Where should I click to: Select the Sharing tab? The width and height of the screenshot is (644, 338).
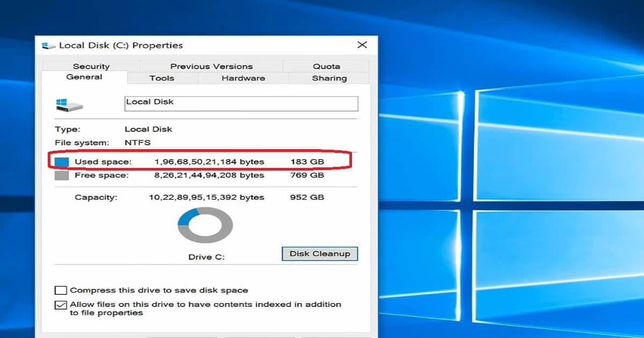(x=329, y=78)
